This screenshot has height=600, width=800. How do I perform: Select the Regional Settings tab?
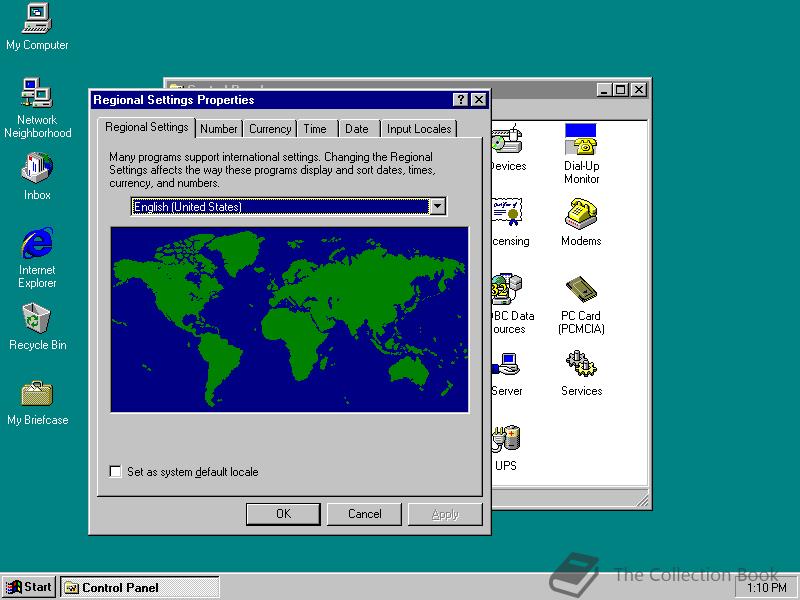coord(146,128)
